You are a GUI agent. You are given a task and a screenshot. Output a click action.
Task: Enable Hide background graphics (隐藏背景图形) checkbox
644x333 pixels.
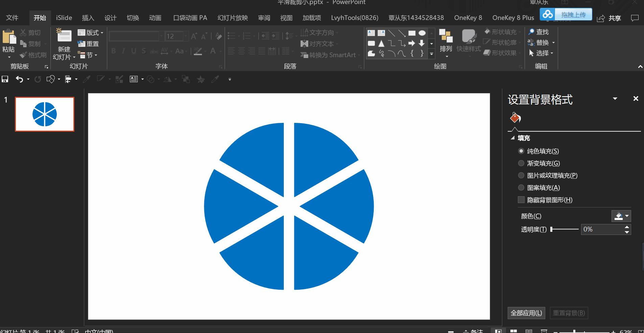(521, 200)
